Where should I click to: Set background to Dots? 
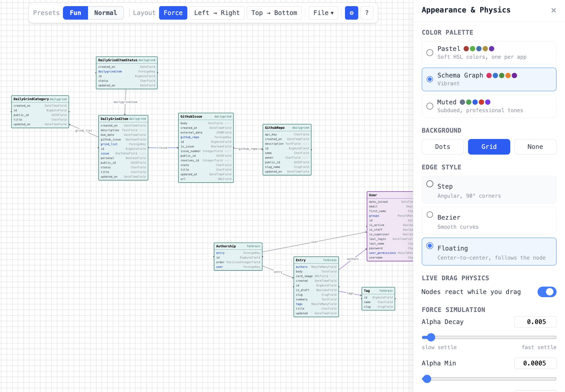(x=442, y=147)
